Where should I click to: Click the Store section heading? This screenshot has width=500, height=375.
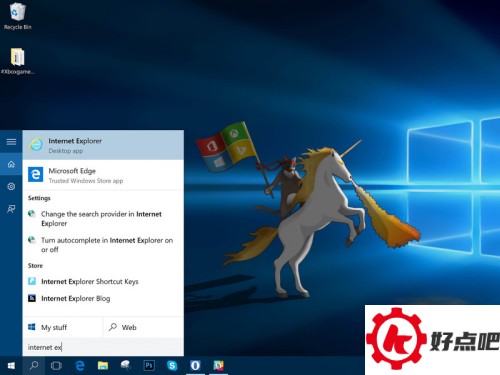[x=35, y=266]
